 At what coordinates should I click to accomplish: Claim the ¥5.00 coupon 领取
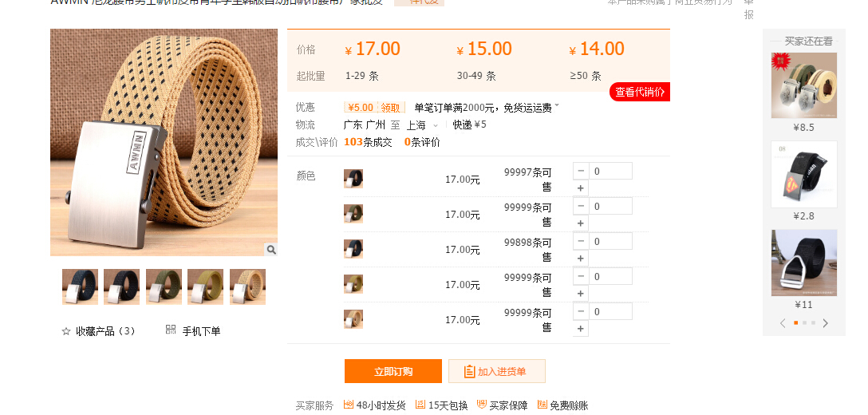(x=391, y=108)
